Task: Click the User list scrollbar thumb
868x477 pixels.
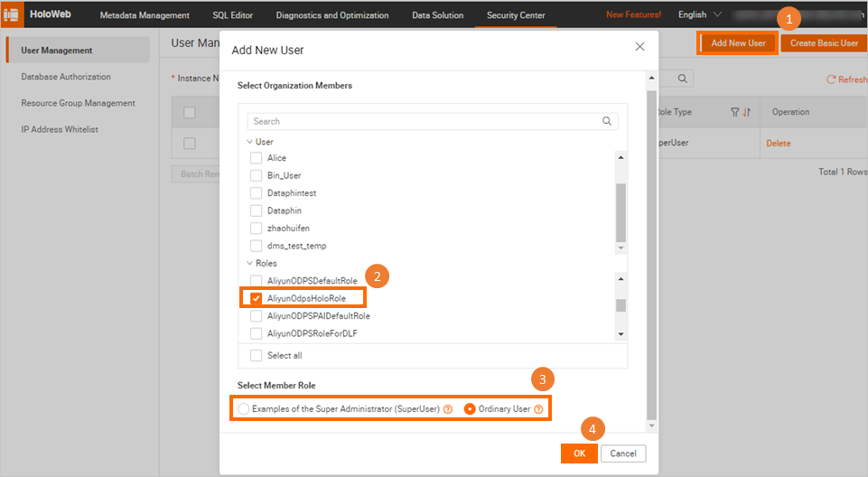Action: 621,212
